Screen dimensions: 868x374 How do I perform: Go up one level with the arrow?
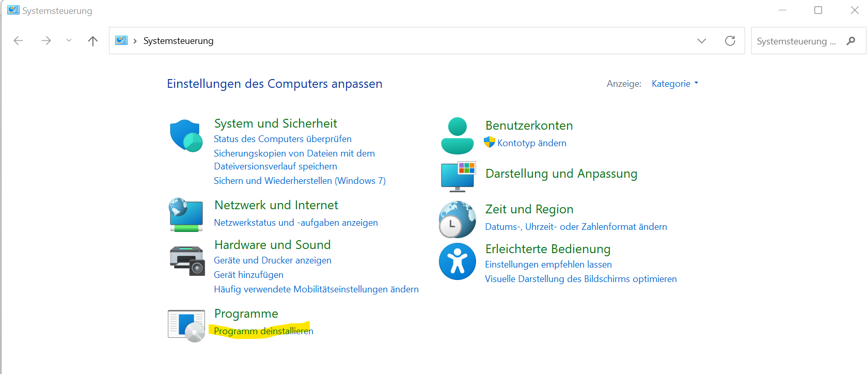(x=93, y=41)
